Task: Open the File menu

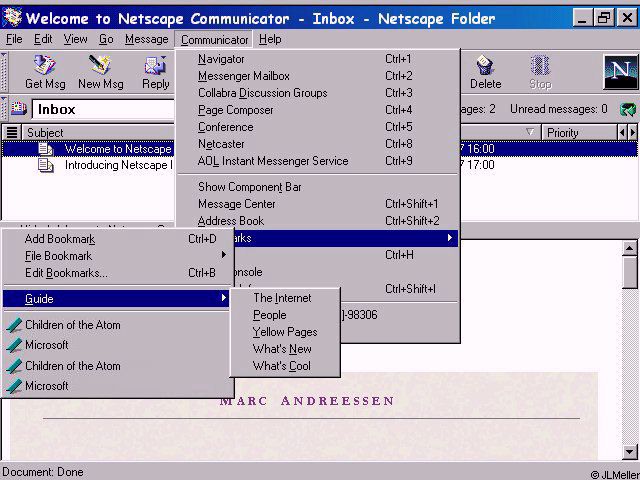Action: tap(14, 39)
